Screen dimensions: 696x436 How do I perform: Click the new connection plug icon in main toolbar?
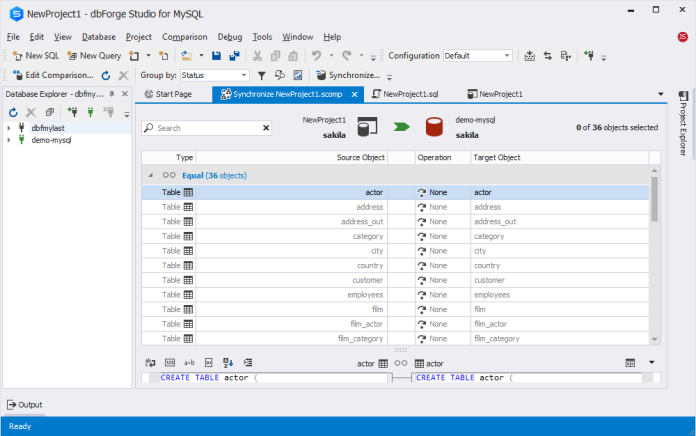(589, 56)
